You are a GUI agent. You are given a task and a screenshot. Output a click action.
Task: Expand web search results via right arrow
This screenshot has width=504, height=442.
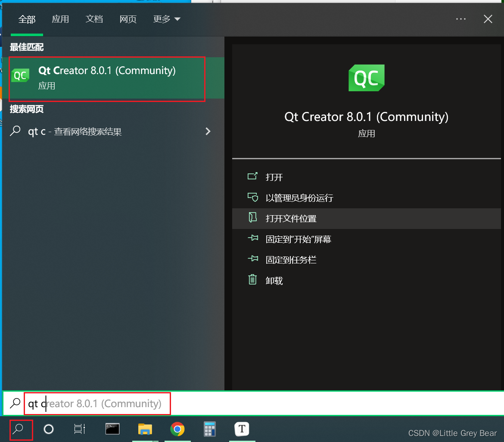pos(208,131)
